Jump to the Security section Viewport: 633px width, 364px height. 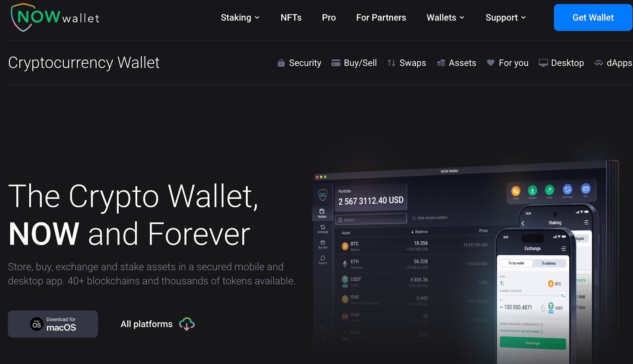point(299,63)
